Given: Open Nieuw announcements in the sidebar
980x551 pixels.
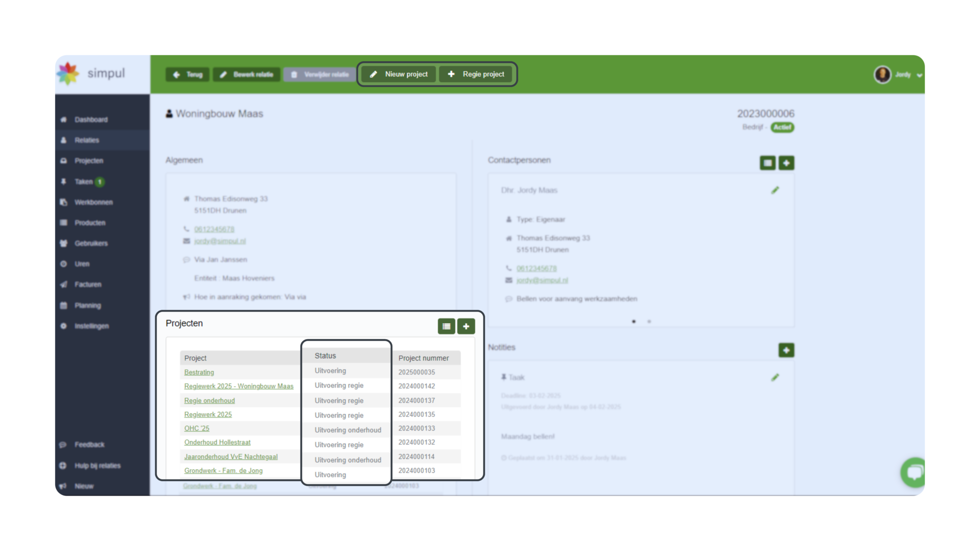Looking at the screenshot, I should 84,486.
